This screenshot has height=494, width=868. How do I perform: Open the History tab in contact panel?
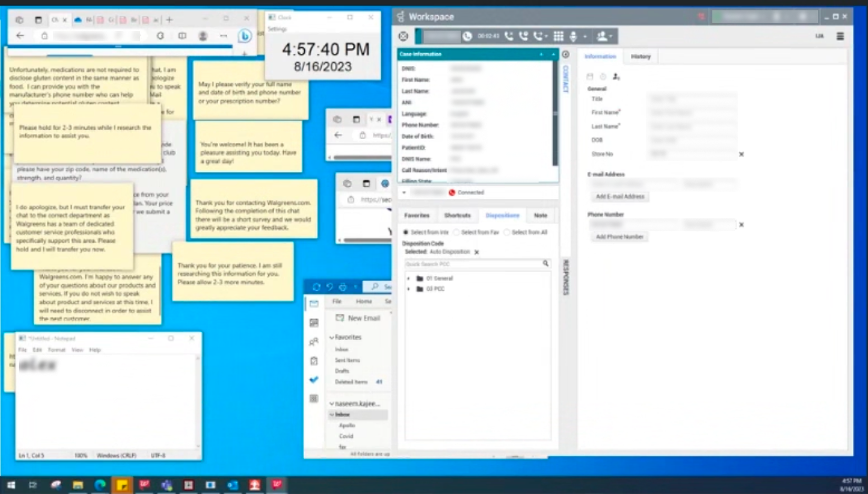[x=641, y=56]
